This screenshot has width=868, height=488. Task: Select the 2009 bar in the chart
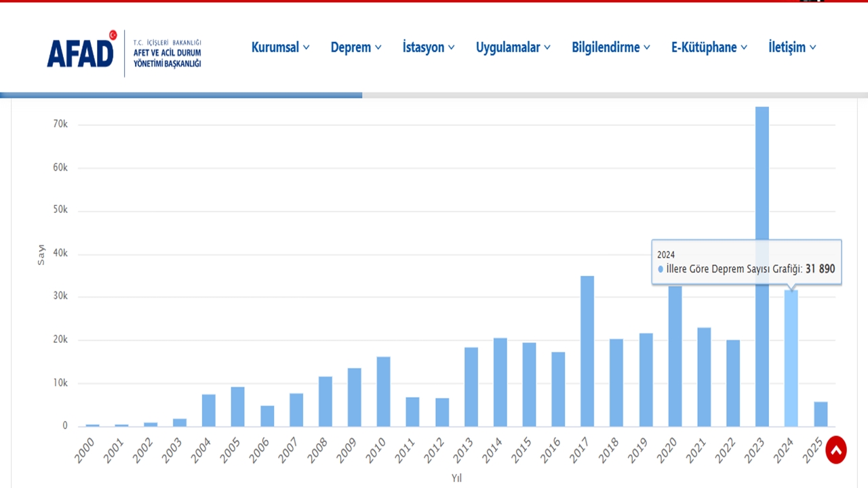[354, 397]
